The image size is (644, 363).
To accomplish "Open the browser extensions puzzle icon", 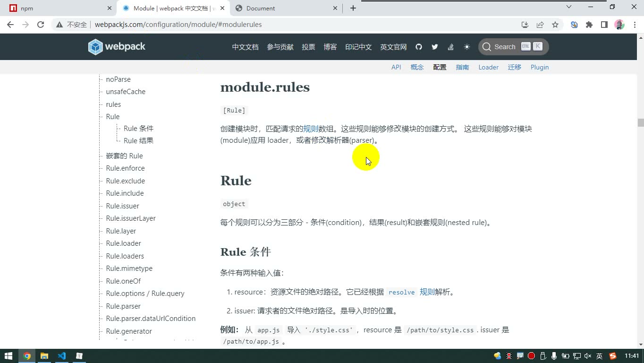I will click(x=589, y=25).
